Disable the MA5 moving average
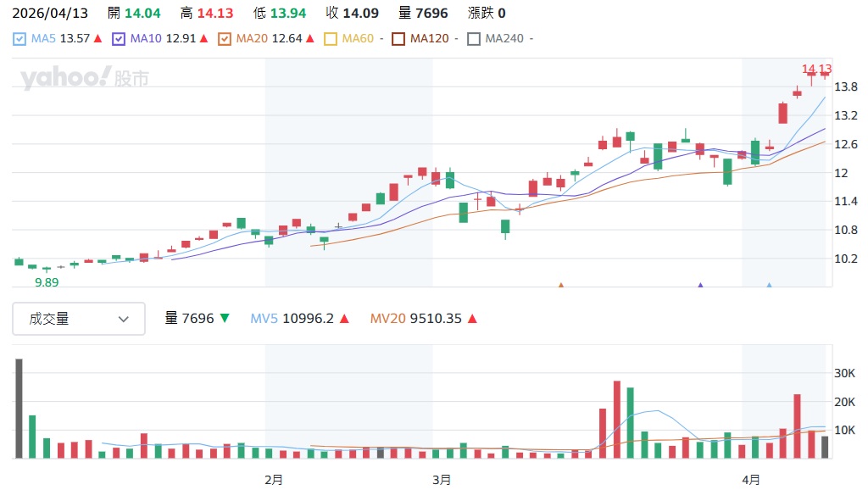 19,38
